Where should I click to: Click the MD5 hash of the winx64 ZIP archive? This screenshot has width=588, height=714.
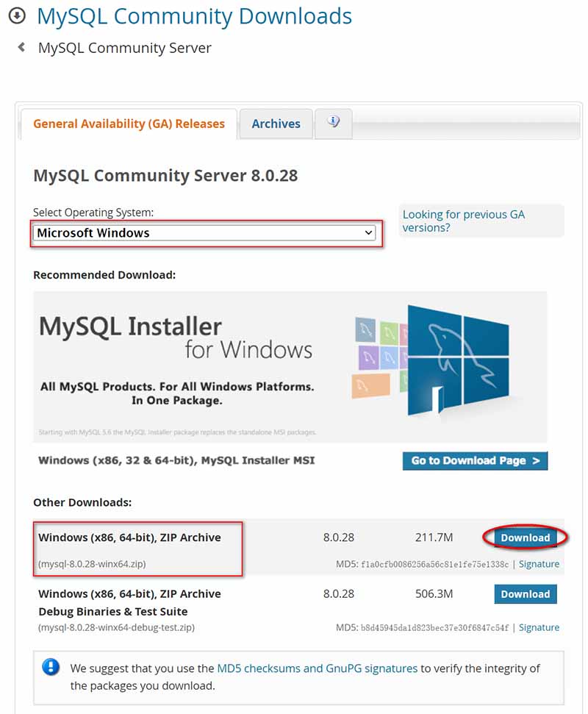434,564
